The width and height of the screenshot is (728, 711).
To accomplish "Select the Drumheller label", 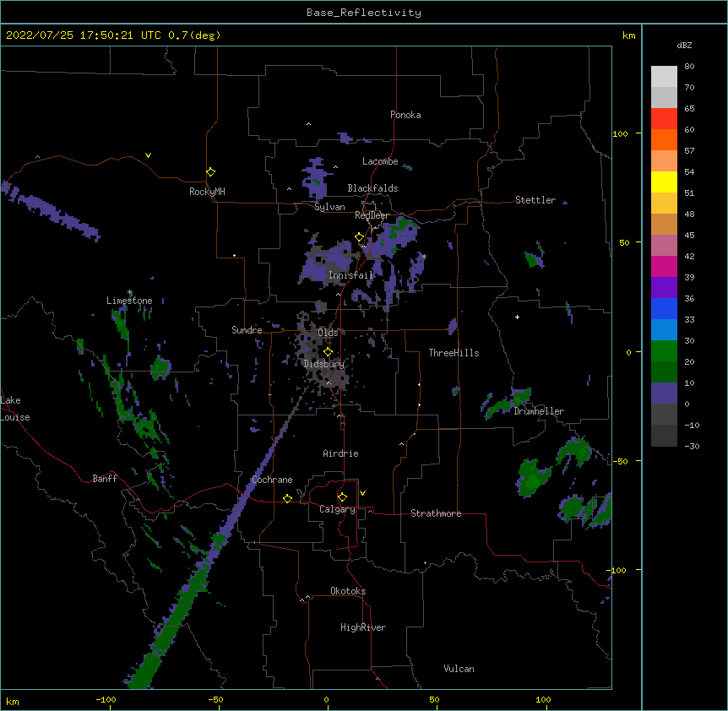I will [539, 411].
